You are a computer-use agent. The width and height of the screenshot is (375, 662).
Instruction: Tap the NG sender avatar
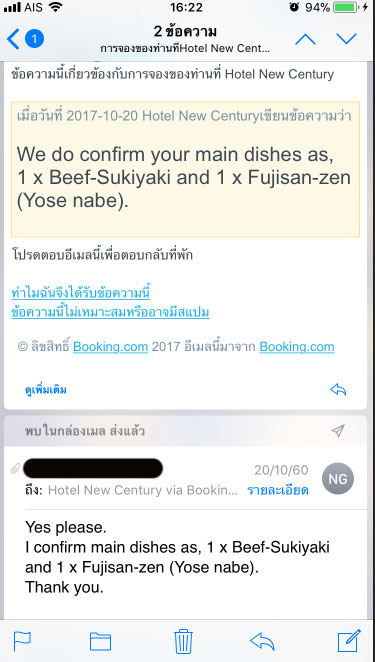click(338, 479)
